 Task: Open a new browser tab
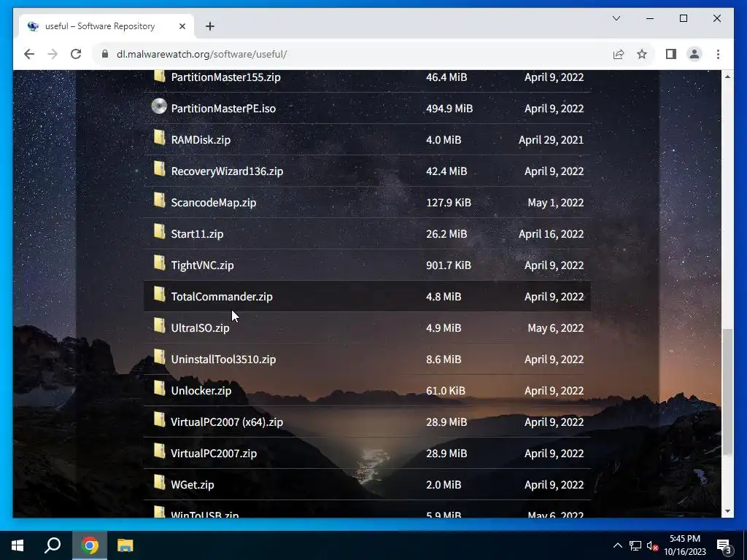(209, 26)
